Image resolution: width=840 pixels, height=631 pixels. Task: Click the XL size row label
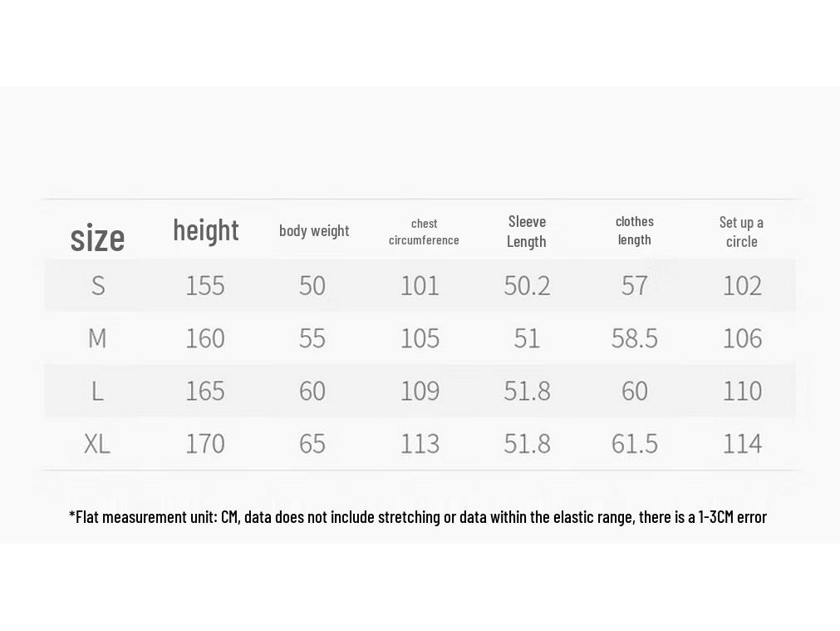click(x=97, y=444)
